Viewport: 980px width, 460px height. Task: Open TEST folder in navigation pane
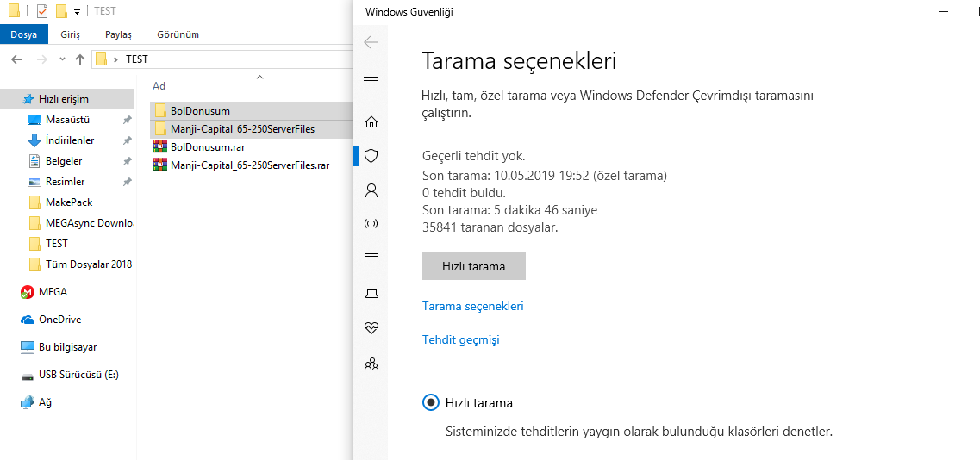pyautogui.click(x=57, y=243)
